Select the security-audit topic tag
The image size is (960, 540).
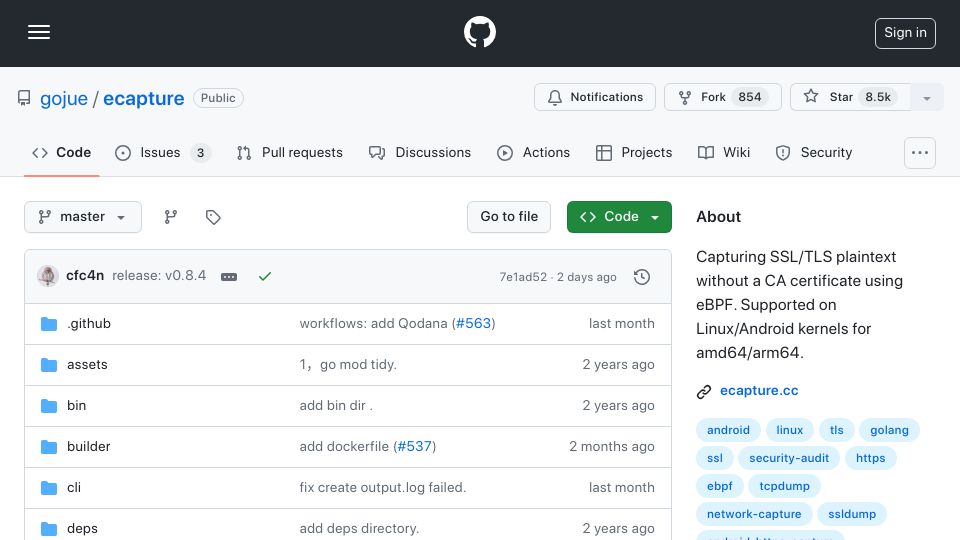point(789,458)
